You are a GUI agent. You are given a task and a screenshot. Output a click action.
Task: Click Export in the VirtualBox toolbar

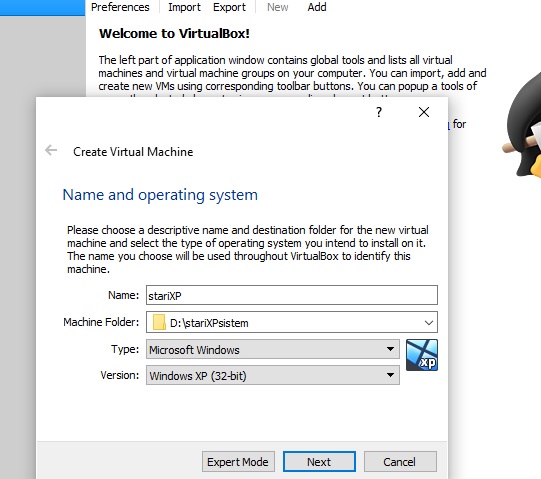click(229, 7)
